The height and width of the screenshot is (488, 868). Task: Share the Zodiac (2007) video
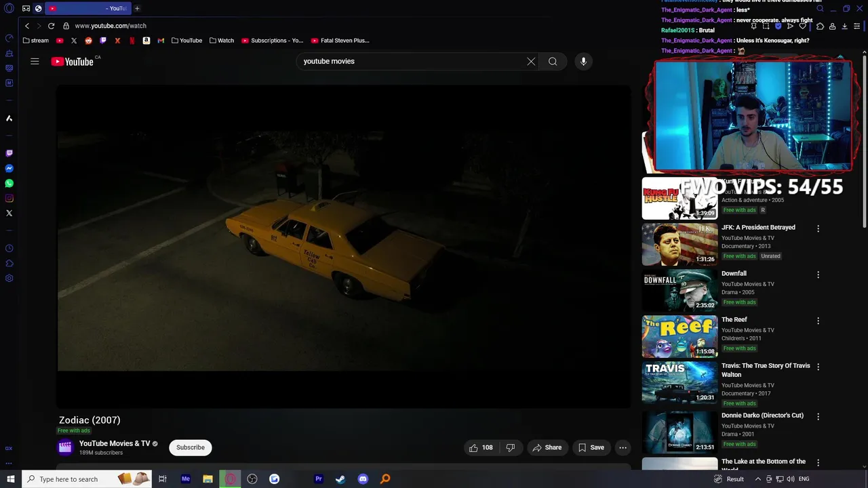tap(547, 447)
